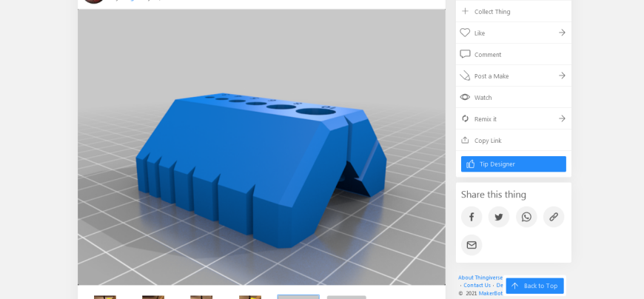Screen dimensions: 644x299
Task: Click the Remix it circular arrows icon
Action: point(465,118)
